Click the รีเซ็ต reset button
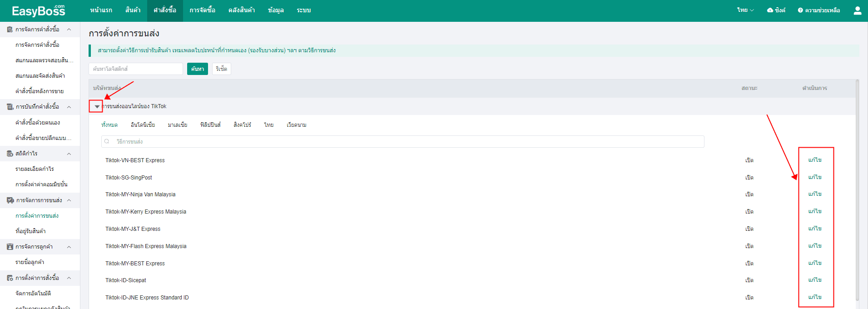 [x=221, y=69]
